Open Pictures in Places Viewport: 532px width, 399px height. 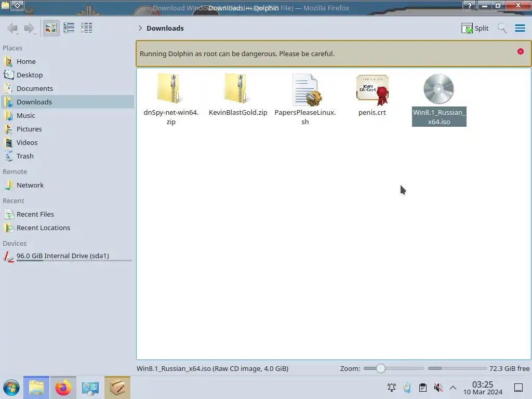tap(68, 129)
